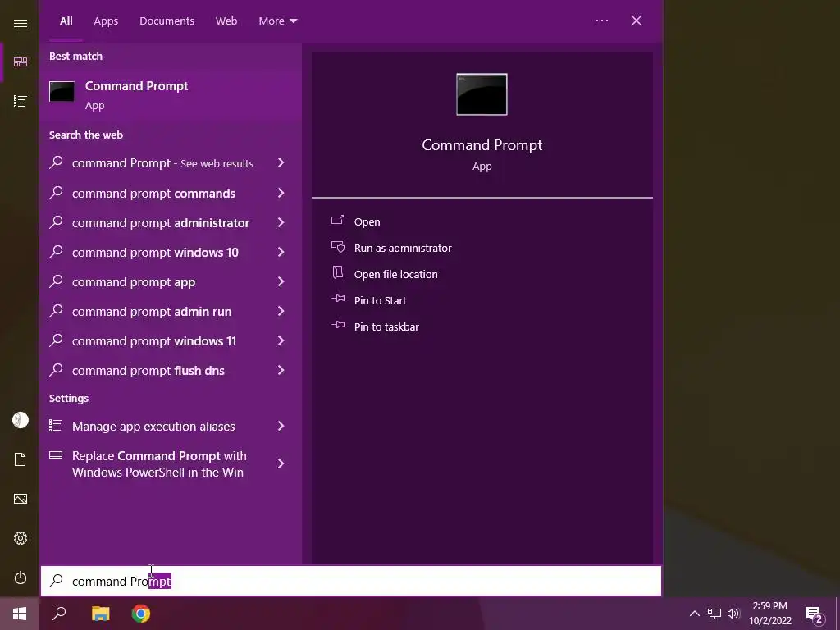
Task: Choose Run as administrator
Action: pyautogui.click(x=403, y=248)
